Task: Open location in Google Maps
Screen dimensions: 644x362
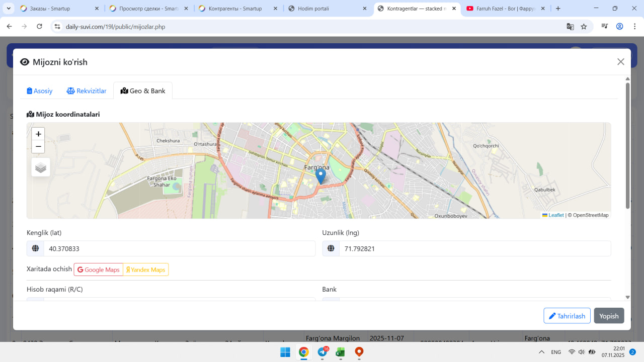Action: tap(99, 270)
